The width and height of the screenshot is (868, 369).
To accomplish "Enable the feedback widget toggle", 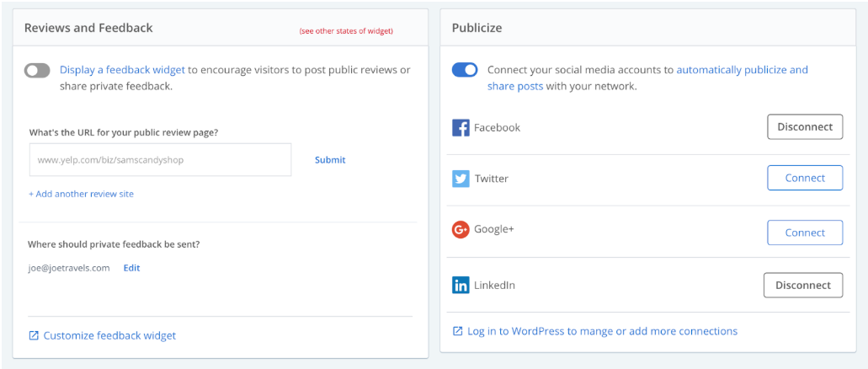I will point(37,71).
